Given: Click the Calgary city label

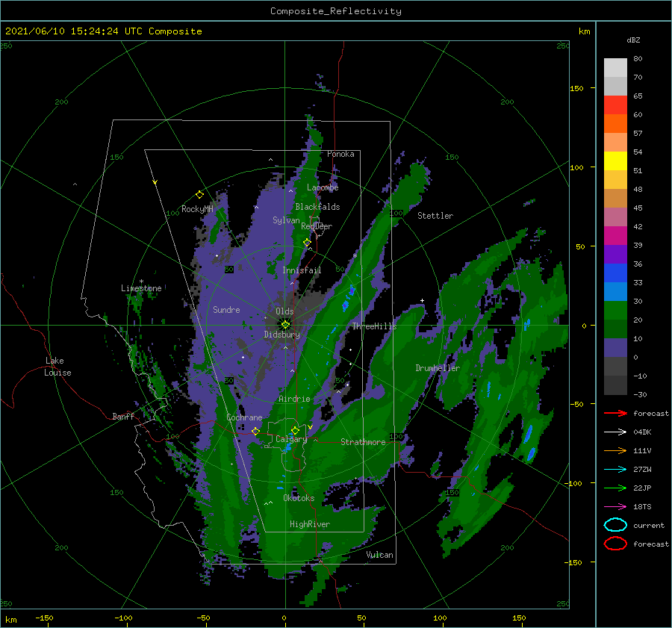Looking at the screenshot, I should (291, 439).
